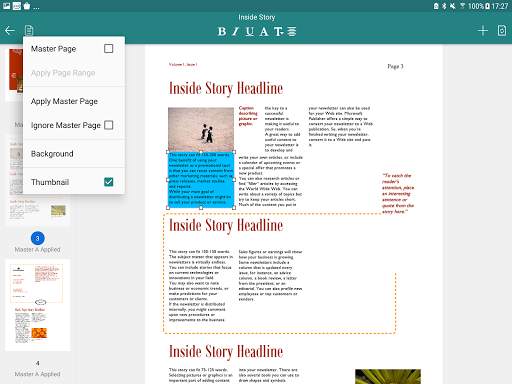Viewport: 512px width, 384px height.
Task: Tap the back arrow icon
Action: pos(10,31)
